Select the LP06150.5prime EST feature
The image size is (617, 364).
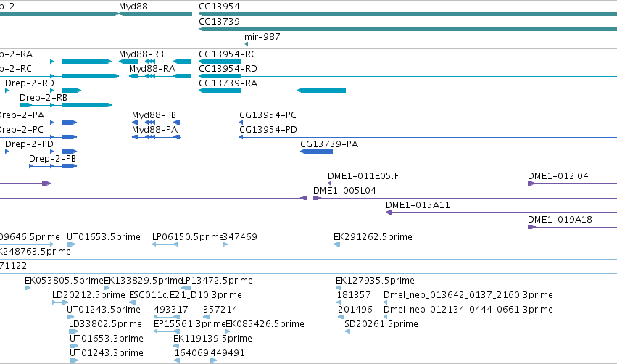click(x=165, y=244)
